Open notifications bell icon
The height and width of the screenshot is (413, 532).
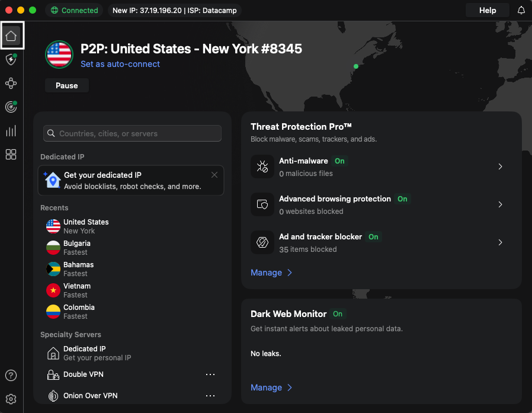click(521, 11)
